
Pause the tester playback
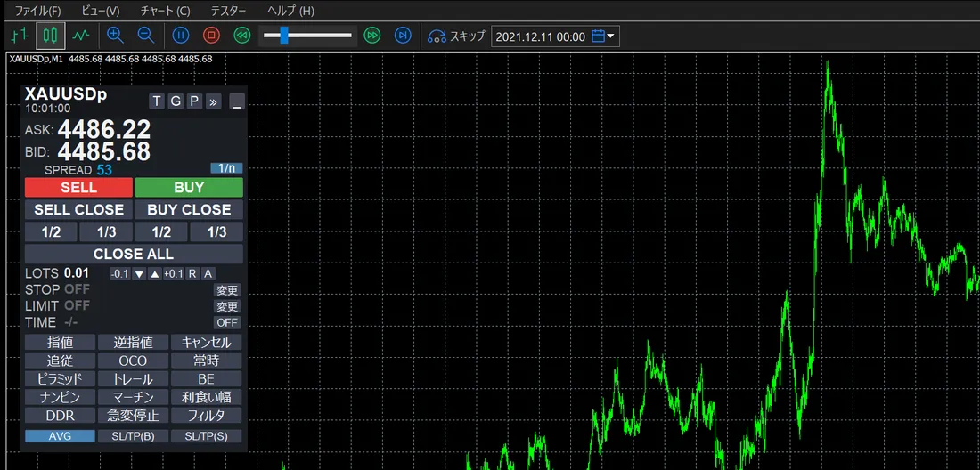[x=181, y=36]
